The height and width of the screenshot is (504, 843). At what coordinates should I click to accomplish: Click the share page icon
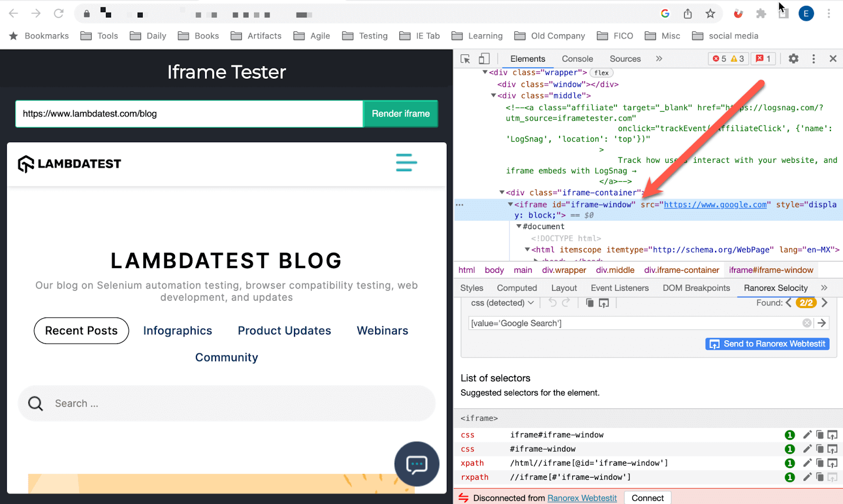[x=688, y=14]
